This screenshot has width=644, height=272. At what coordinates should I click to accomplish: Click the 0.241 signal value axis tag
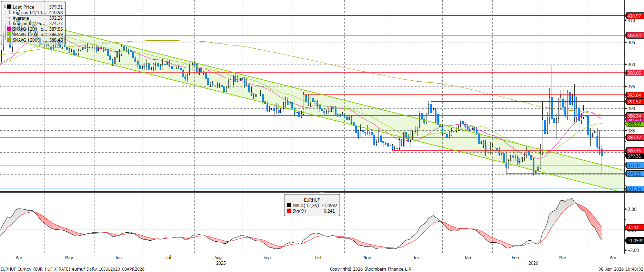pos(633,228)
